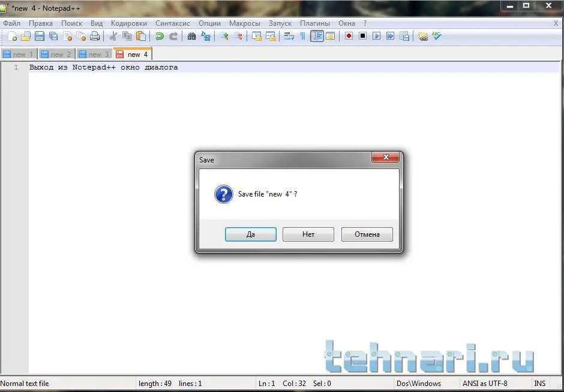Close the Save dialog with X
This screenshot has height=392, width=564.
386,158
